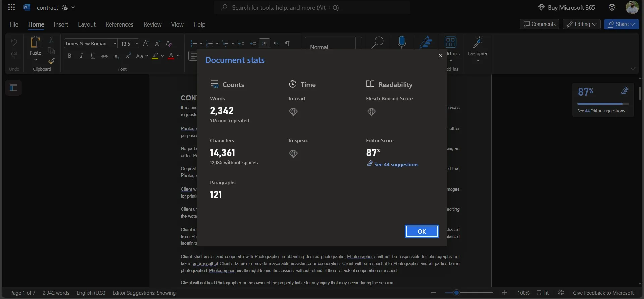Click the See 44 suggestions link

point(396,165)
